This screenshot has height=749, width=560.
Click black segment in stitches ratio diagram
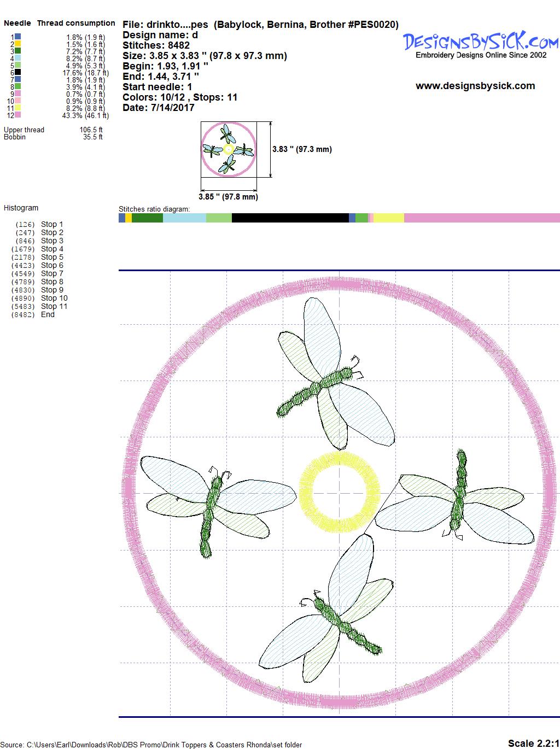pyautogui.click(x=290, y=218)
